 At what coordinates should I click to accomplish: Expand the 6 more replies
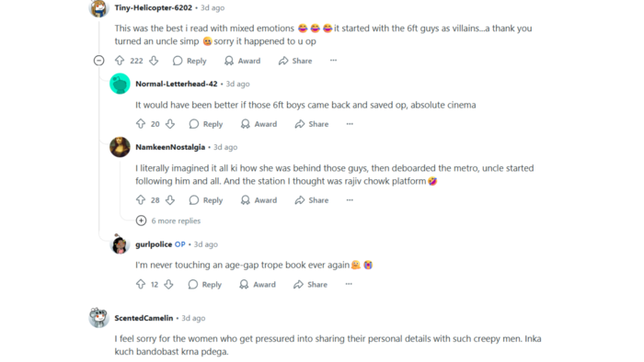tap(168, 221)
